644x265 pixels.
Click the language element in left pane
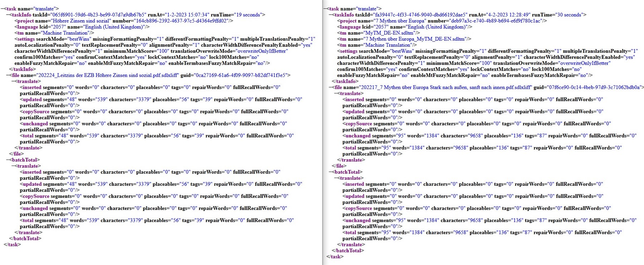pos(82,27)
